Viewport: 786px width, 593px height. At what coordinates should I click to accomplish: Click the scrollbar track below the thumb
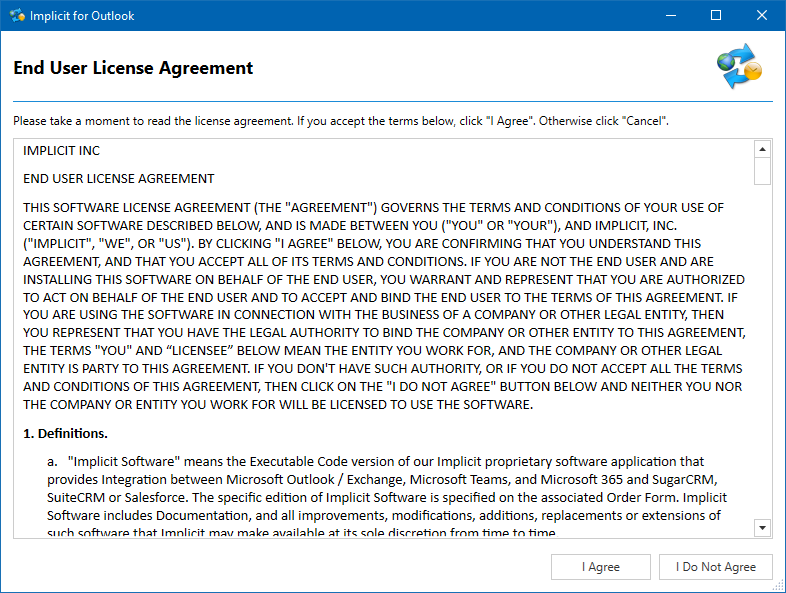[762, 350]
